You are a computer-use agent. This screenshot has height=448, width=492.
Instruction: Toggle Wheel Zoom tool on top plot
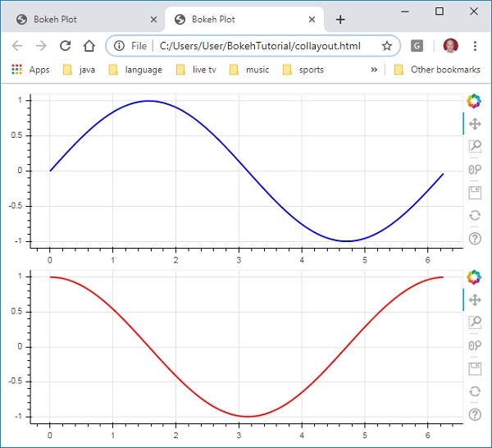[474, 170]
